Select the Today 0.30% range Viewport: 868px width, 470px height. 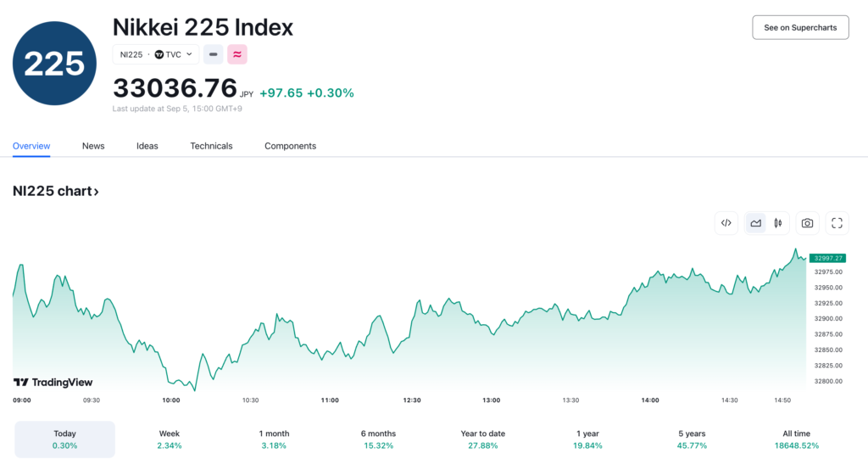pos(64,439)
